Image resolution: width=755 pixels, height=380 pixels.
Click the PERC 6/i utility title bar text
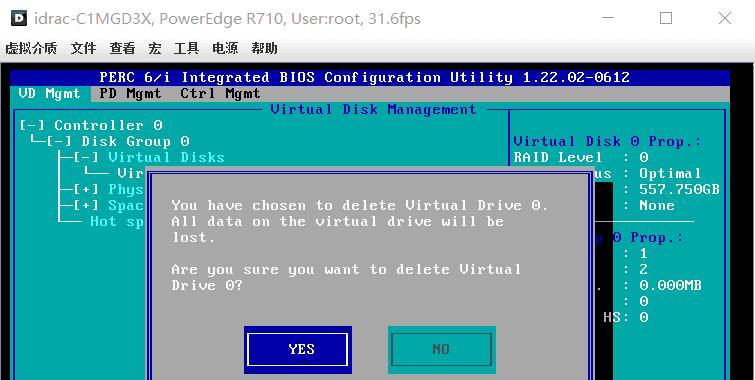[x=364, y=78]
